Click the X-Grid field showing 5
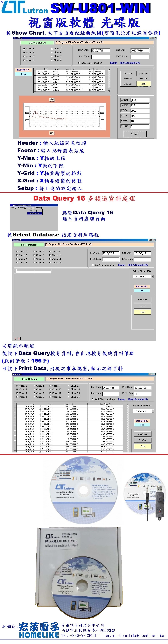 [x=140, y=126]
